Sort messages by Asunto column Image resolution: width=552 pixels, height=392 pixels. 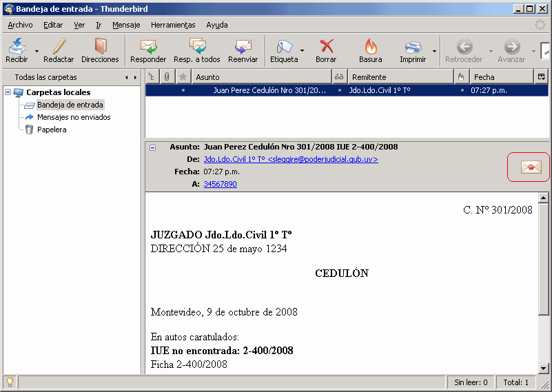[x=262, y=76]
